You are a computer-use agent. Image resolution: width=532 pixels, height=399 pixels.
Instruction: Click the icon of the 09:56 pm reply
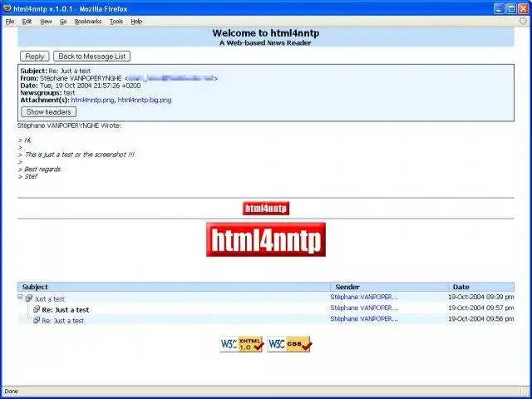pos(37,320)
